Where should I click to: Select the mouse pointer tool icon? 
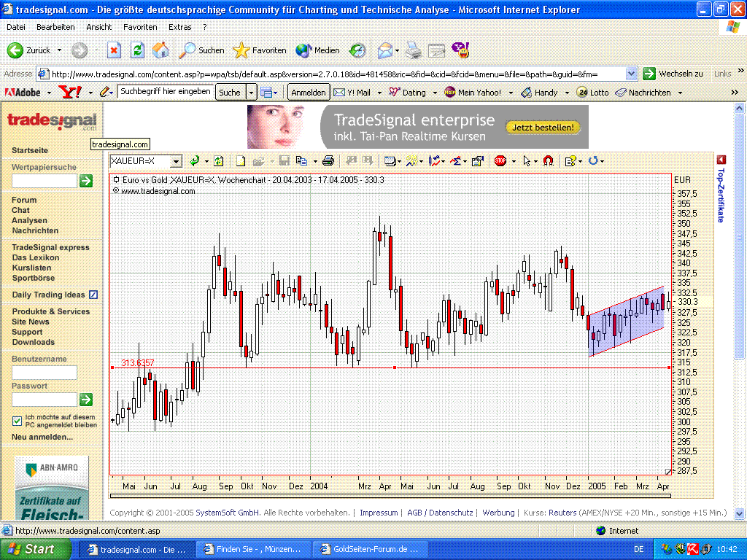click(527, 161)
